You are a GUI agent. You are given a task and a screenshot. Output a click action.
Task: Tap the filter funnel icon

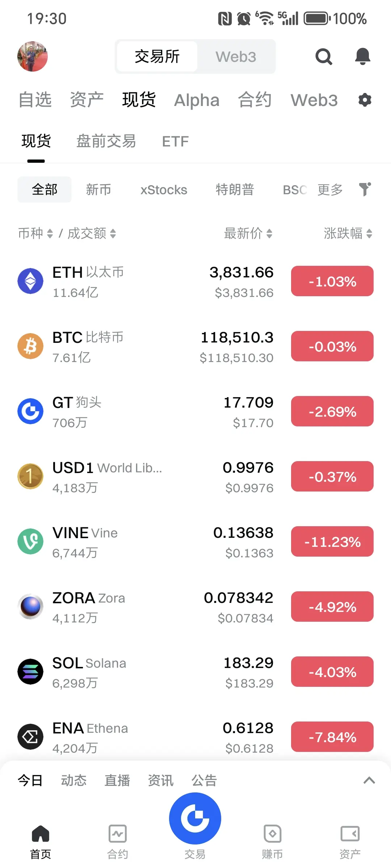(x=365, y=189)
